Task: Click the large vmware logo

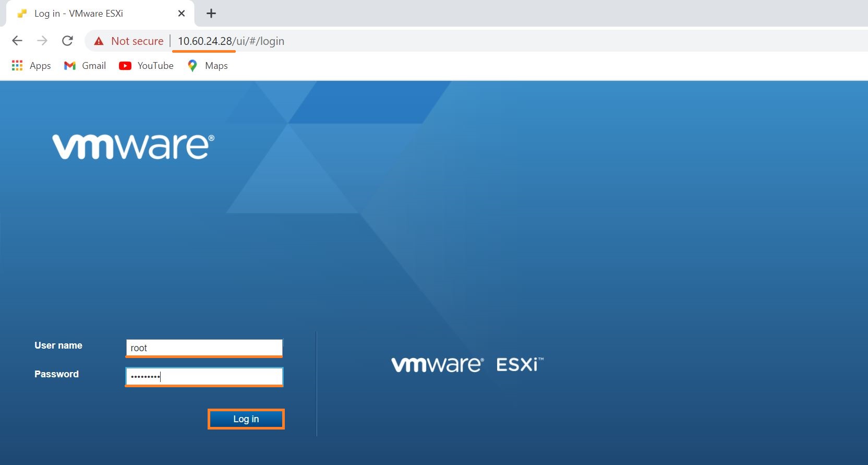Action: point(133,147)
